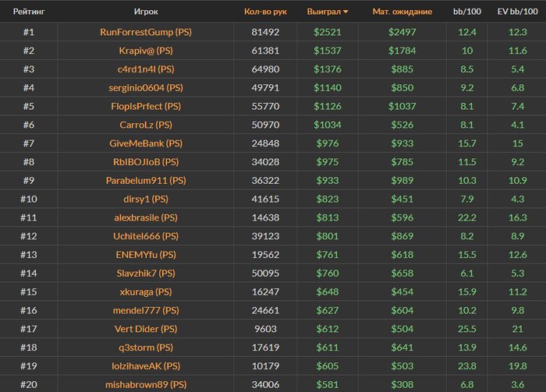Open Vert Dider (PS) profile
This screenshot has width=546, height=392.
coord(146,329)
